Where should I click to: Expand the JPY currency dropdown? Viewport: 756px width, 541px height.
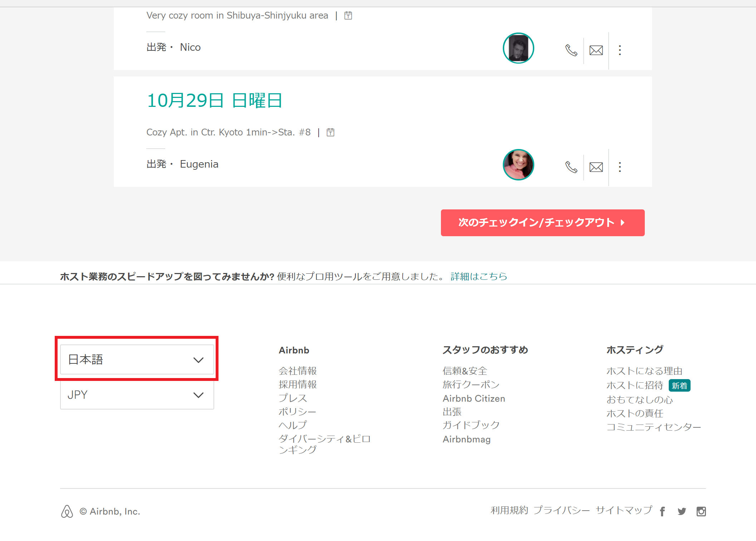tap(137, 395)
